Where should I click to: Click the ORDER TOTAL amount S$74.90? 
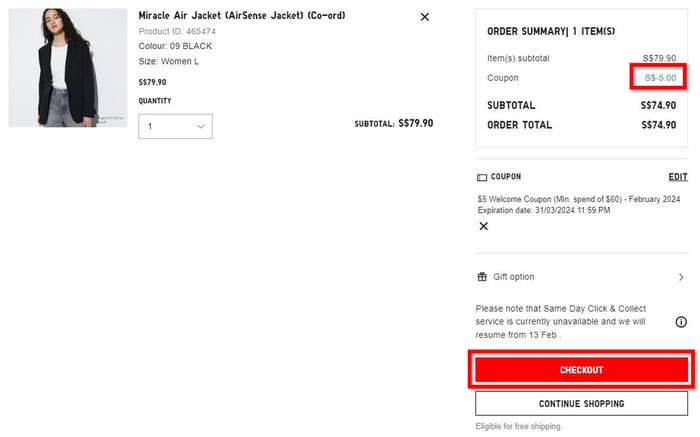tap(658, 125)
